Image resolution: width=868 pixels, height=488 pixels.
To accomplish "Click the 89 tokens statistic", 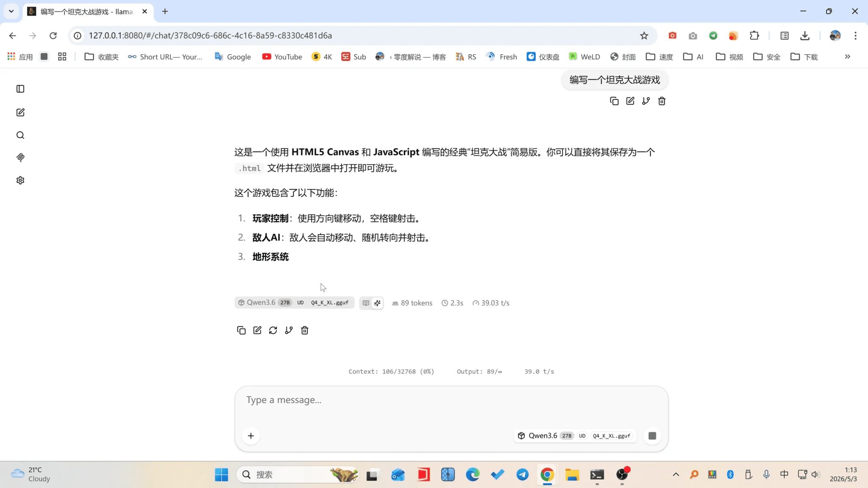I will tap(412, 303).
